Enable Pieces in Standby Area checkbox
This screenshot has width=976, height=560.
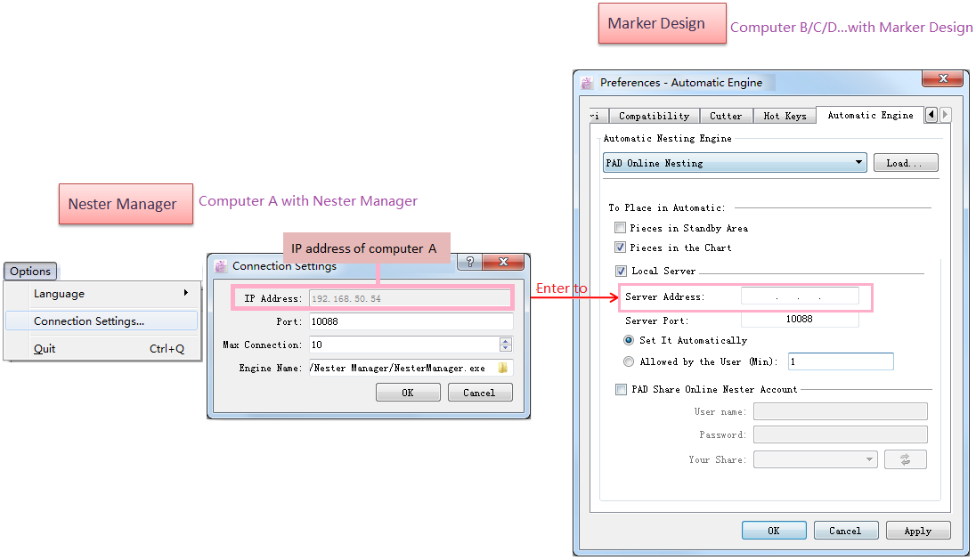(621, 228)
